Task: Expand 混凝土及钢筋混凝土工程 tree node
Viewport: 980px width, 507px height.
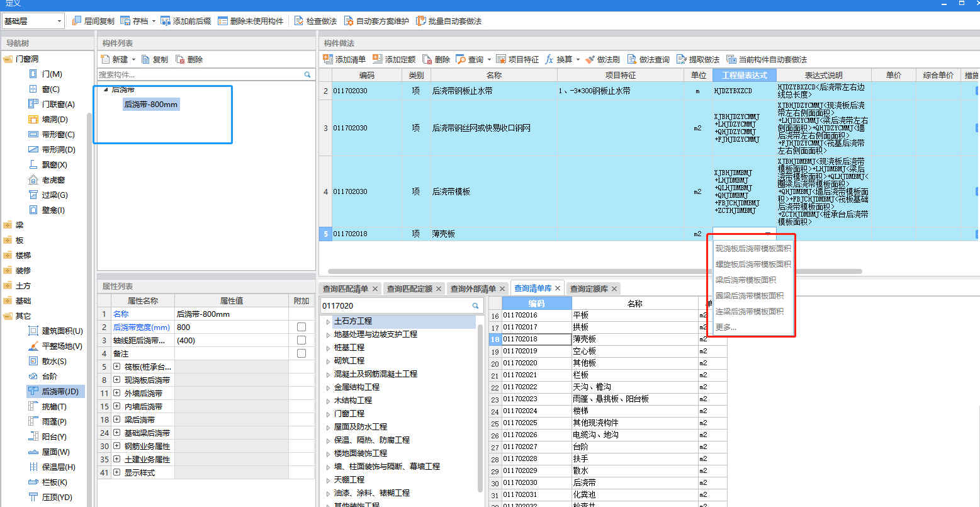Action: tap(328, 374)
